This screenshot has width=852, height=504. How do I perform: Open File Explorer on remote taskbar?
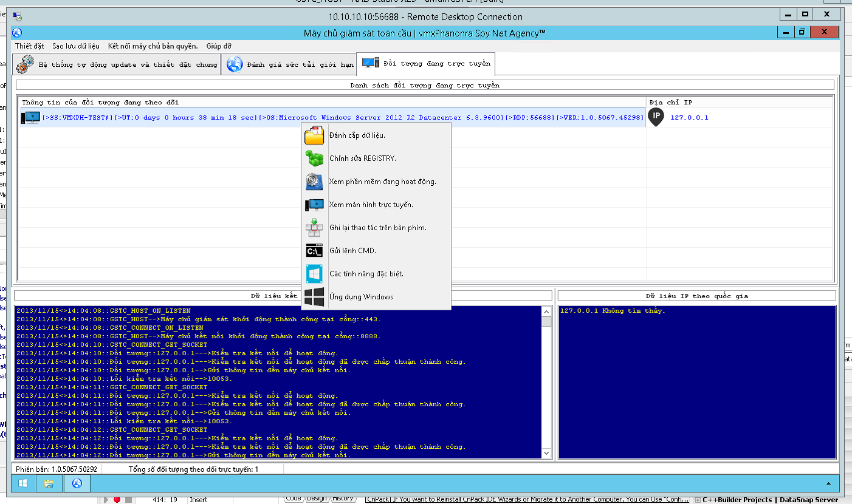click(x=50, y=483)
